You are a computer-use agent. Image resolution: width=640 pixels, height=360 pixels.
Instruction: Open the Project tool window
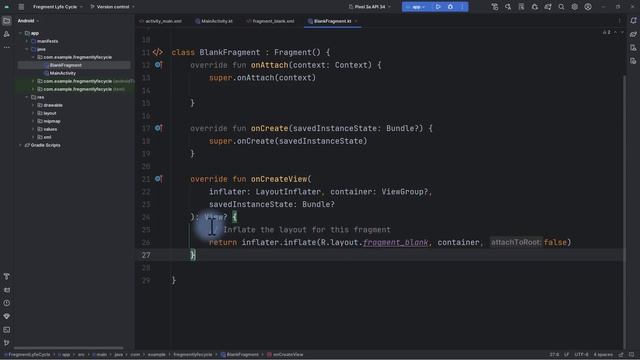coord(7,21)
